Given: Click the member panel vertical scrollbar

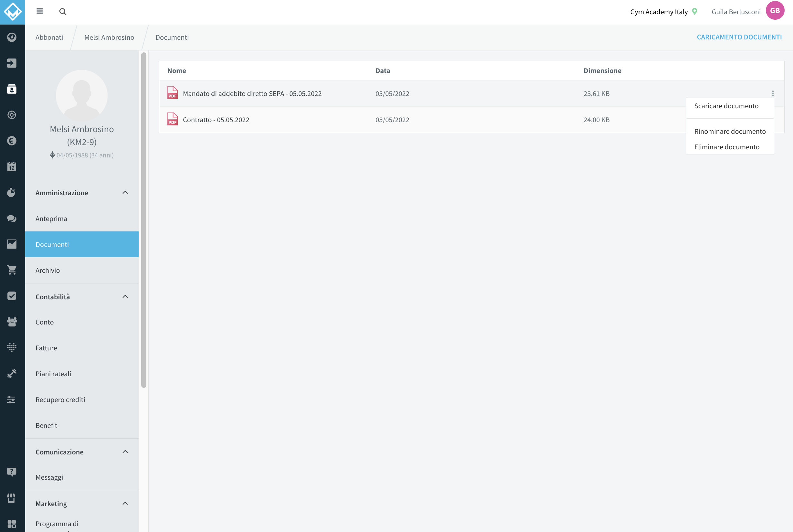Looking at the screenshot, I should [x=144, y=220].
